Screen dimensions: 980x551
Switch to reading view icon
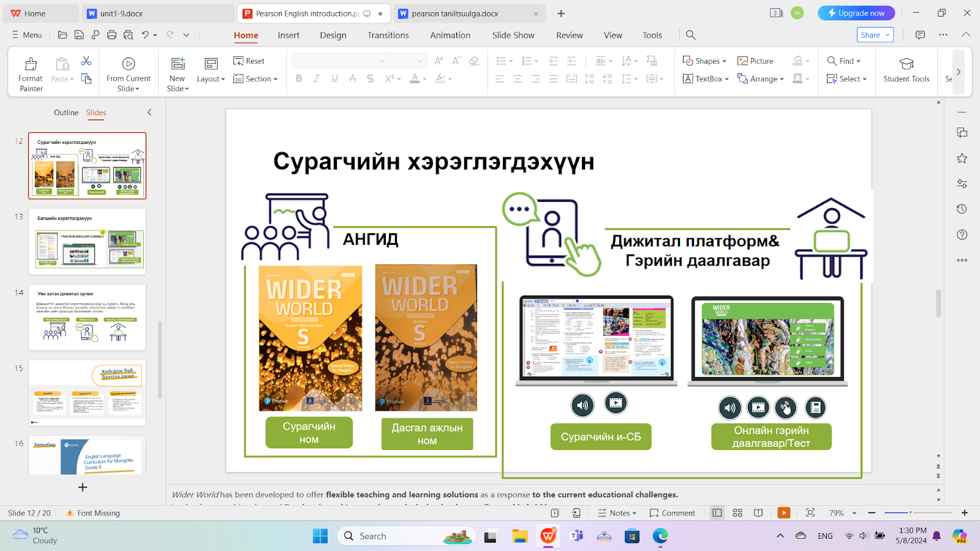[758, 513]
